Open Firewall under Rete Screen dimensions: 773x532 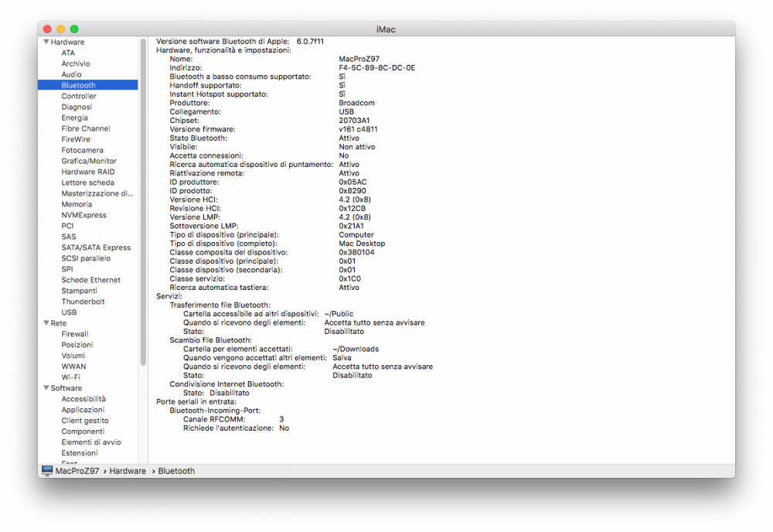74,335
